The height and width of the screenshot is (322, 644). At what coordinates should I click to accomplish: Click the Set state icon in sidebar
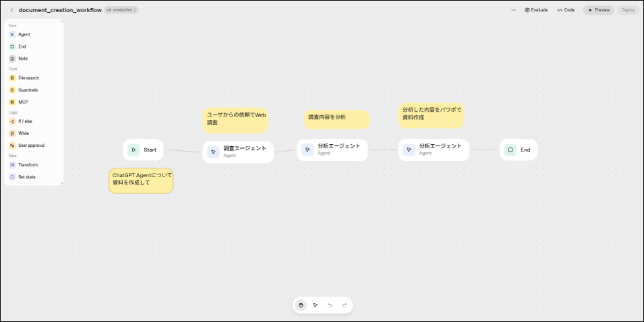[12, 176]
